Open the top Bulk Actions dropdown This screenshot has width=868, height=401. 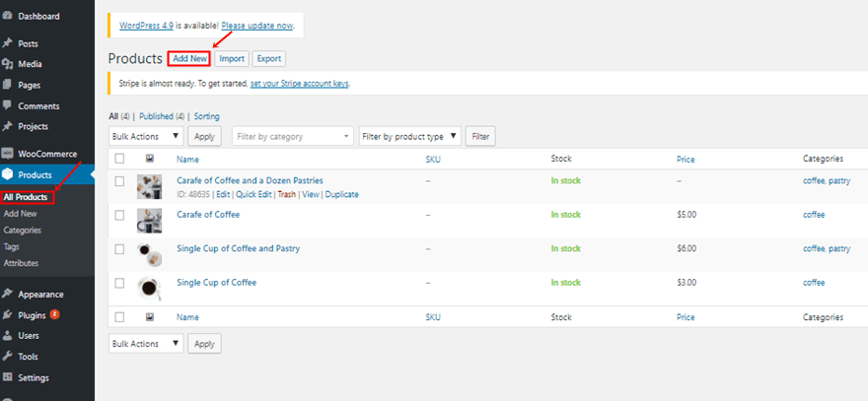point(146,136)
